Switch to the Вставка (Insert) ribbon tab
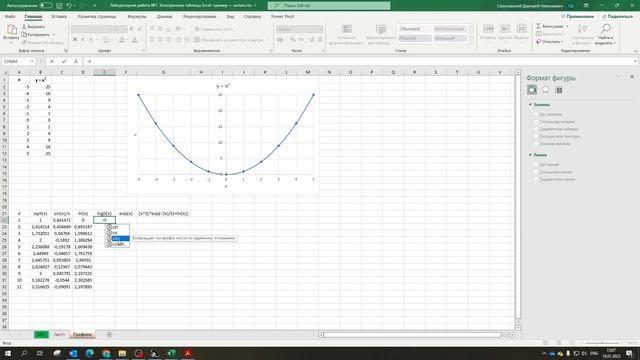 [59, 16]
